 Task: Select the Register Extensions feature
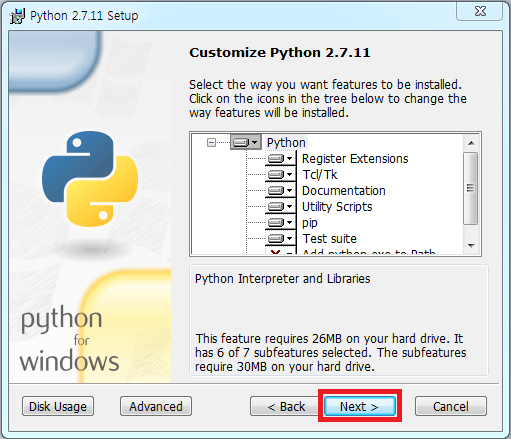point(355,159)
